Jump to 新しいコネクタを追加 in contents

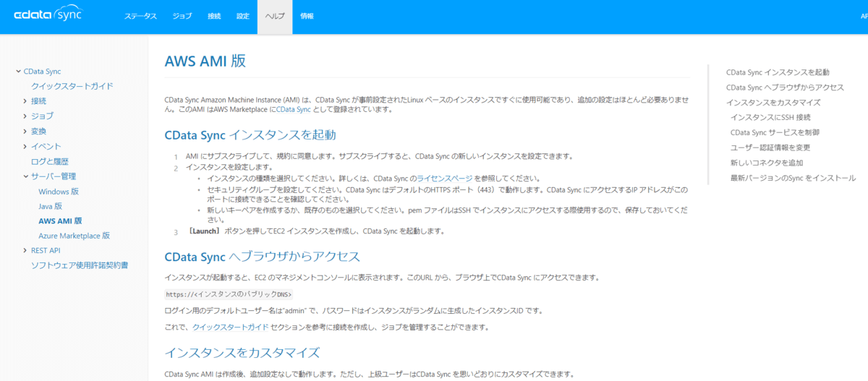pos(767,163)
